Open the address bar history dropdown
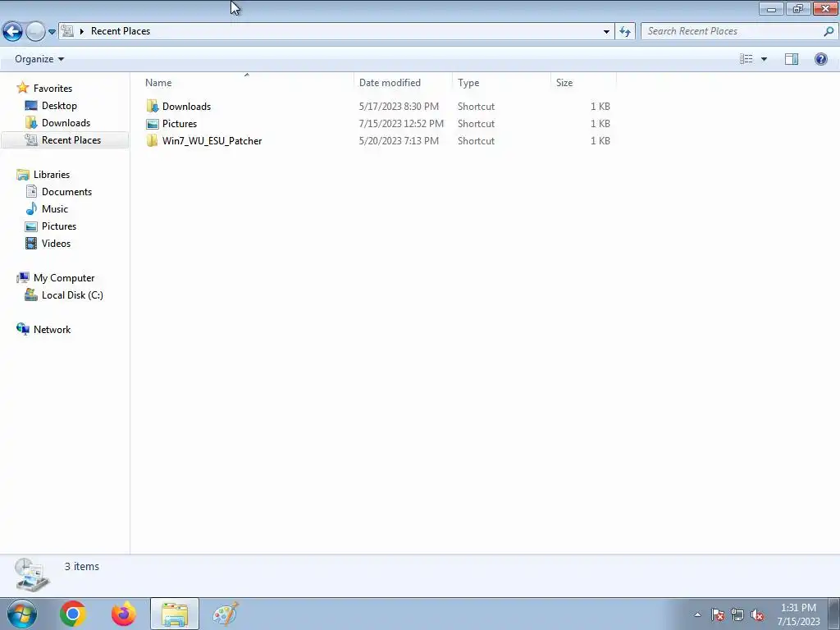The height and width of the screenshot is (630, 840). coord(606,31)
